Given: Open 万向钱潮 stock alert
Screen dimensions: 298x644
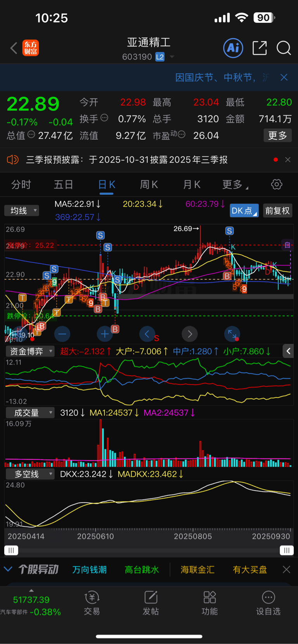Looking at the screenshot, I should (90, 570).
